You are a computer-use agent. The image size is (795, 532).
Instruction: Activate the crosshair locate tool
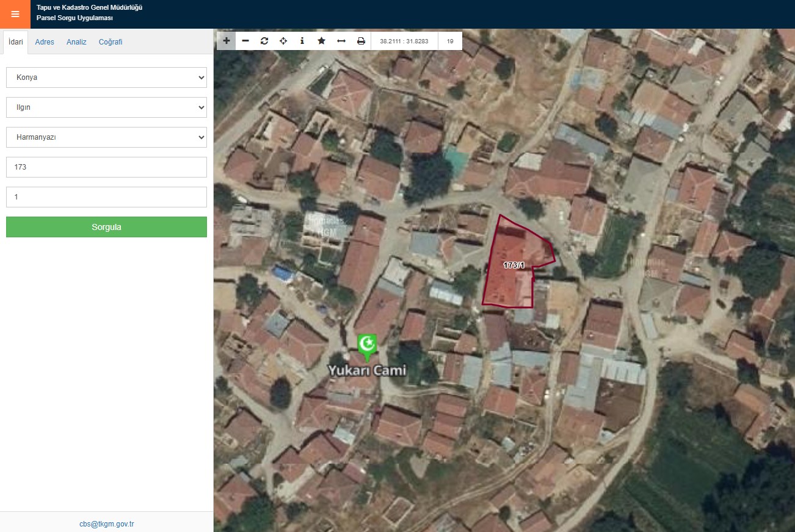[x=283, y=41]
